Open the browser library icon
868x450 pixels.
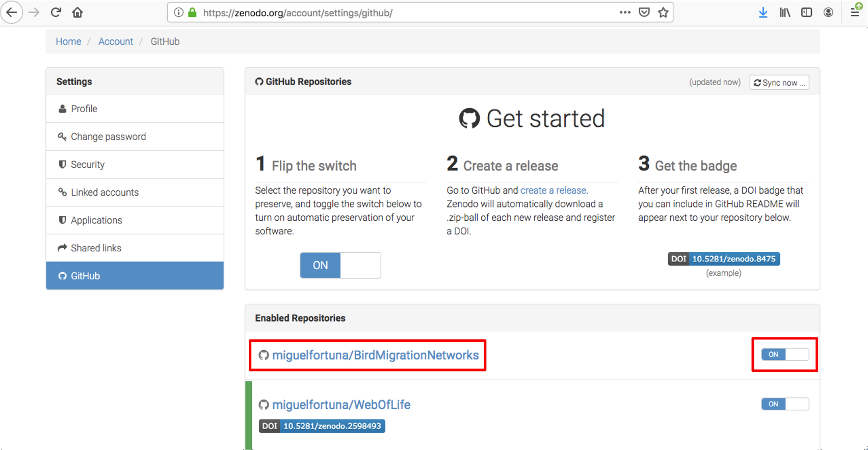click(x=785, y=12)
